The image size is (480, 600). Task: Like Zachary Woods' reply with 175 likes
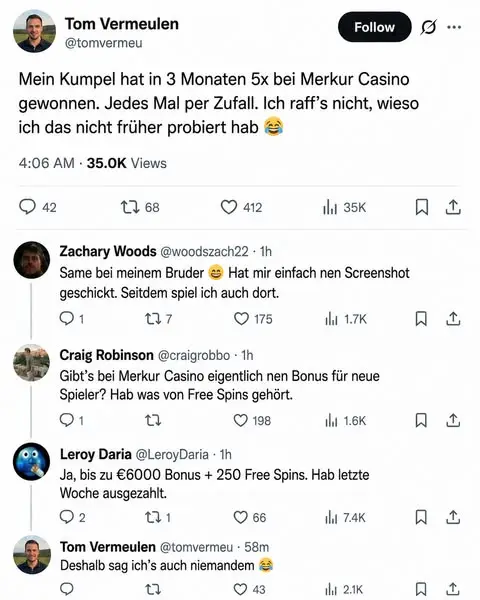[253, 319]
